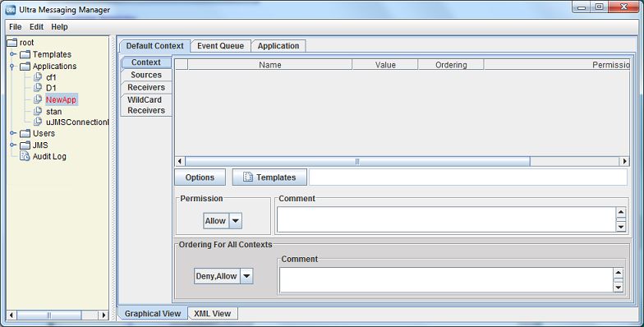Screen dimensions: 644x327
Task: Click the Value column header
Action: pos(385,65)
